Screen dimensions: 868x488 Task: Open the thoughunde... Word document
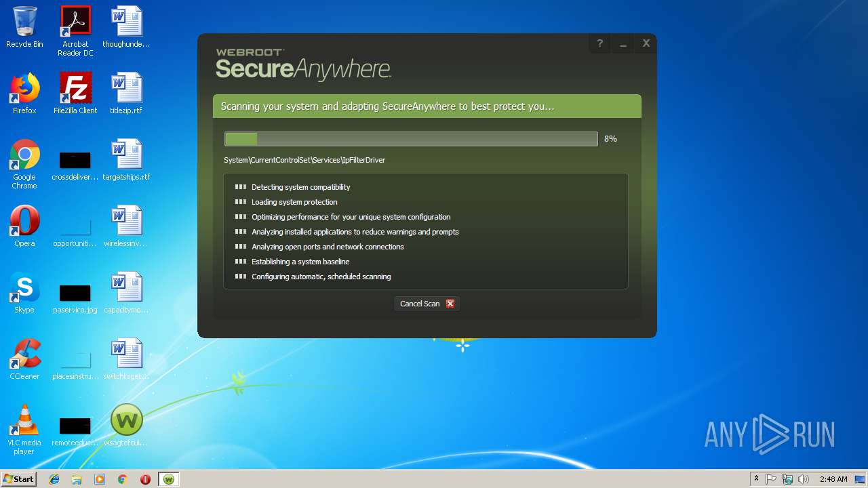click(126, 27)
